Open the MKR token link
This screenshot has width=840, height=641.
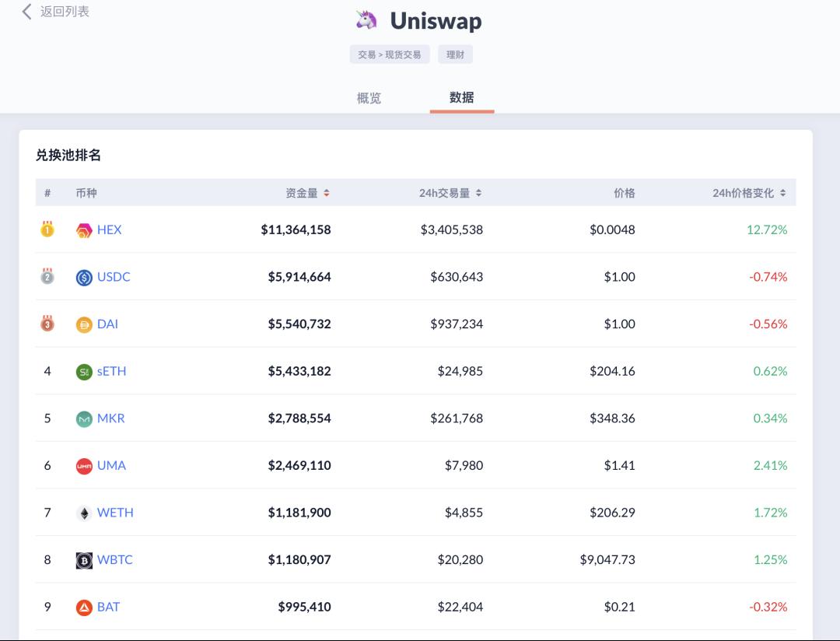[x=111, y=418]
